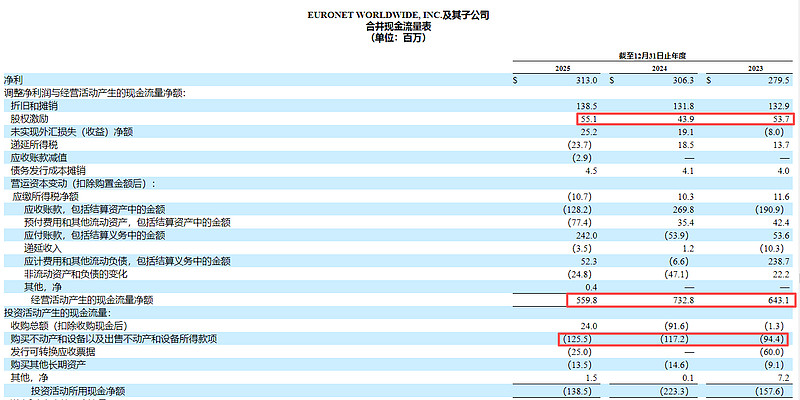Click the 应计费用和其他流动负债 row label
This screenshot has height=400, width=800.
127,261
